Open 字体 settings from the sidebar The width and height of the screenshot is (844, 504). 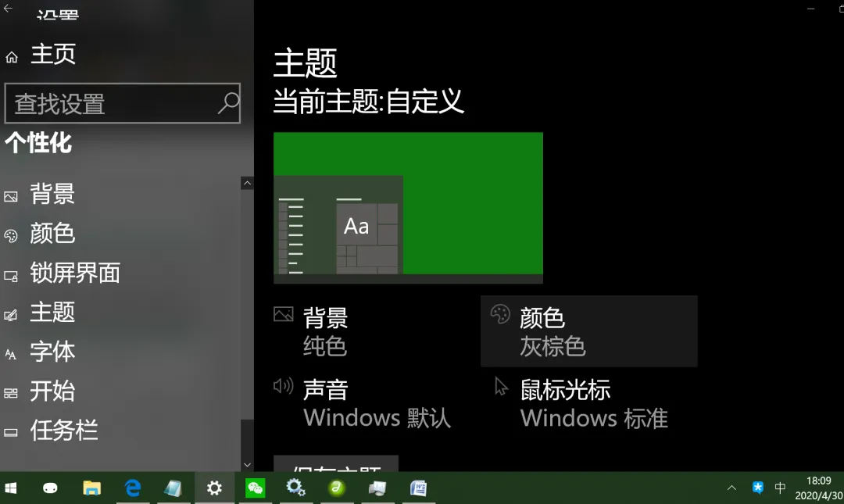[52, 352]
